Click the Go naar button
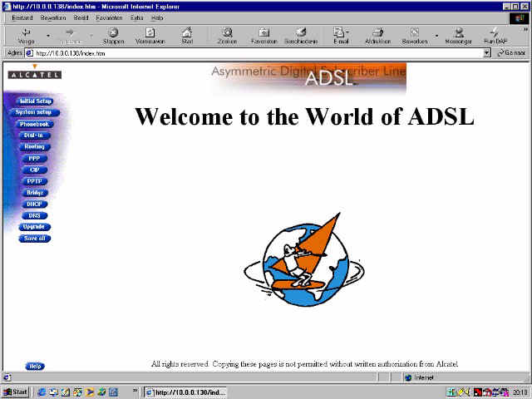 pyautogui.click(x=512, y=53)
